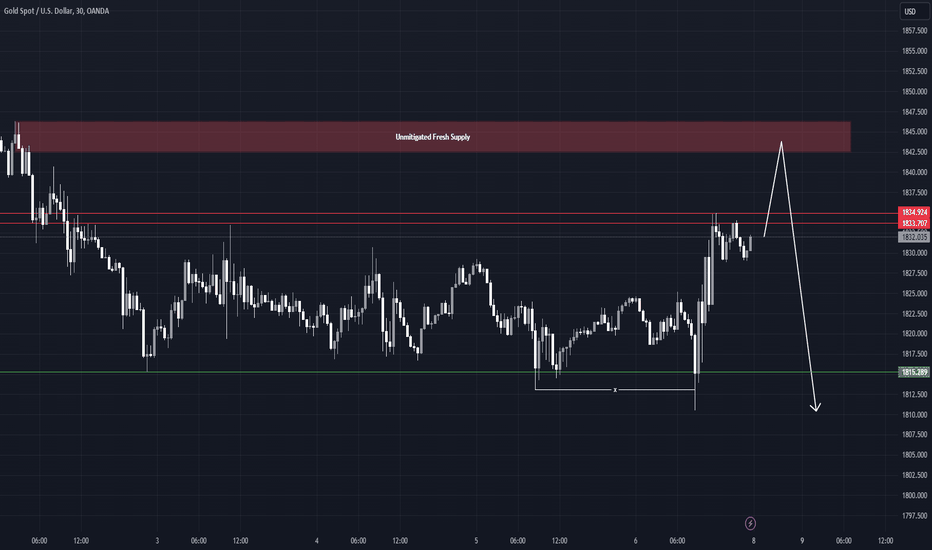932x550 pixels.
Task: Select the green 1815.289 price label
Action: 914,372
